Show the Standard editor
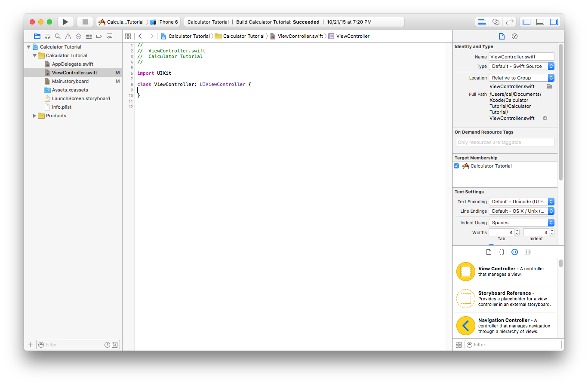The height and width of the screenshot is (385, 588). (482, 22)
